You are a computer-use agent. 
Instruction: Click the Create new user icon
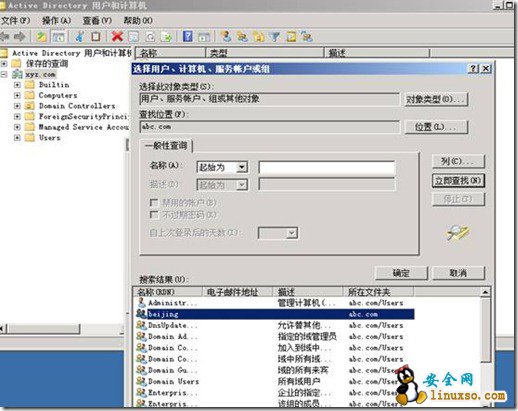click(226, 36)
